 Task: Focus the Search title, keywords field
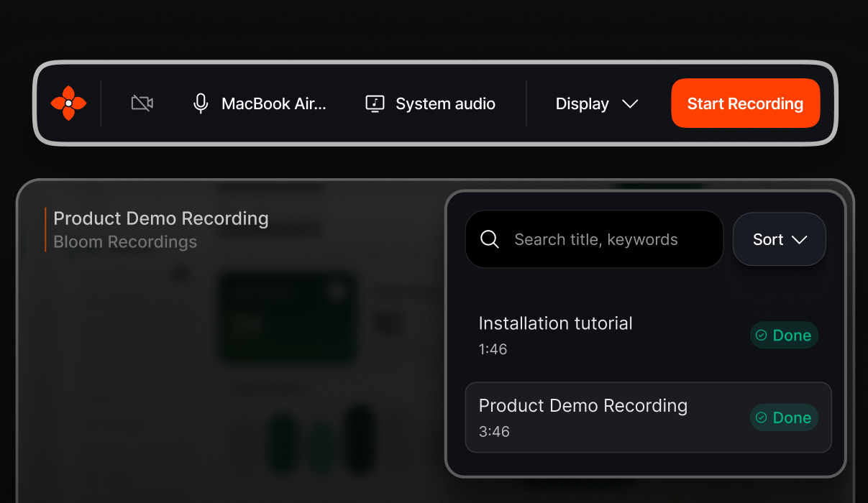tap(594, 239)
